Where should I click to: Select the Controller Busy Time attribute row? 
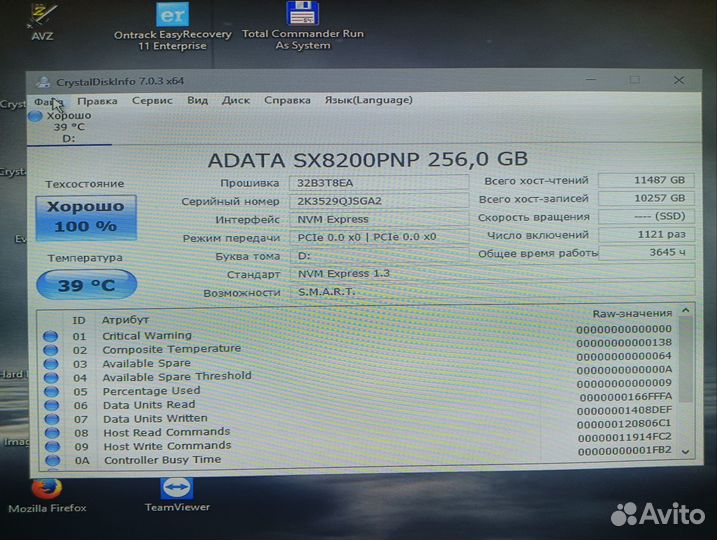[x=358, y=456]
